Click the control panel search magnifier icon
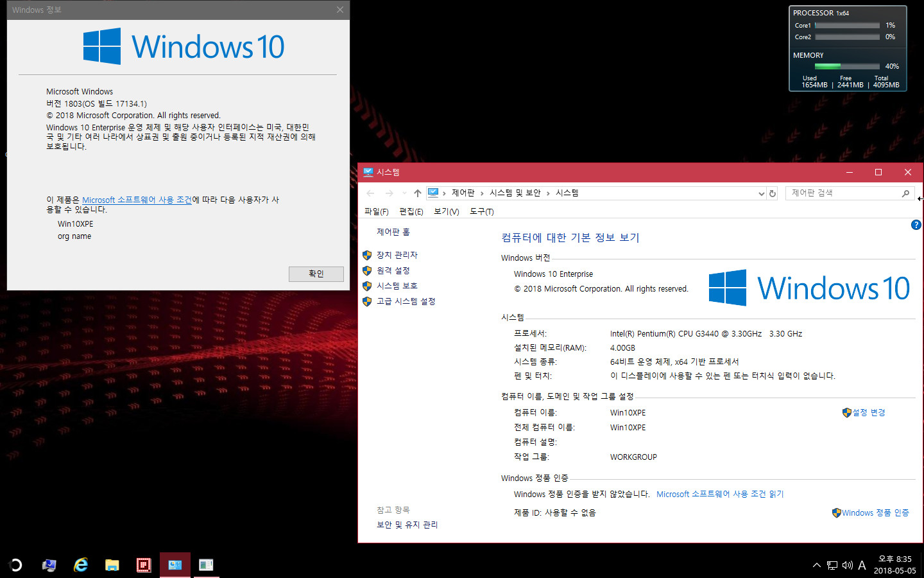The width and height of the screenshot is (924, 578). (905, 193)
